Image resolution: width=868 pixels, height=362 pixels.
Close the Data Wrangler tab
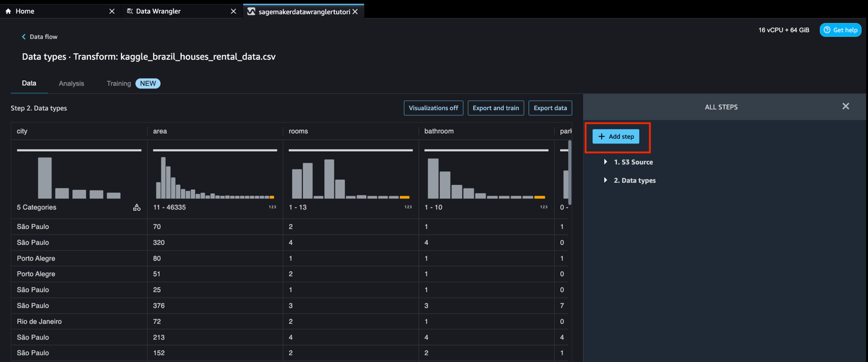coord(233,11)
